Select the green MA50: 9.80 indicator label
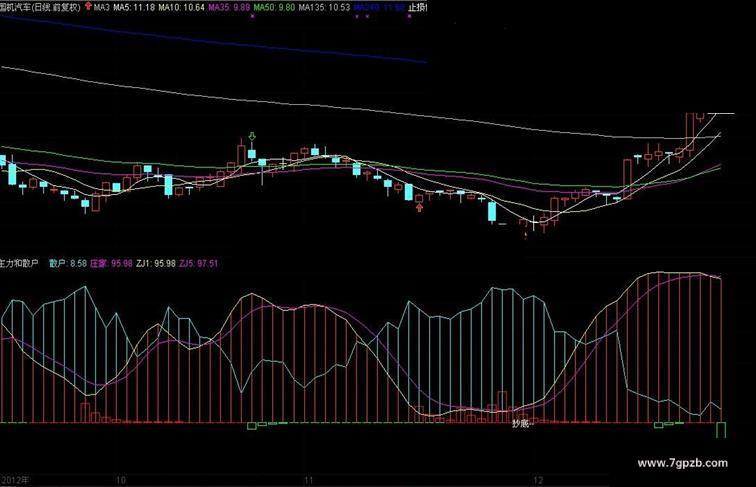The height and width of the screenshot is (487, 756). (x=274, y=7)
